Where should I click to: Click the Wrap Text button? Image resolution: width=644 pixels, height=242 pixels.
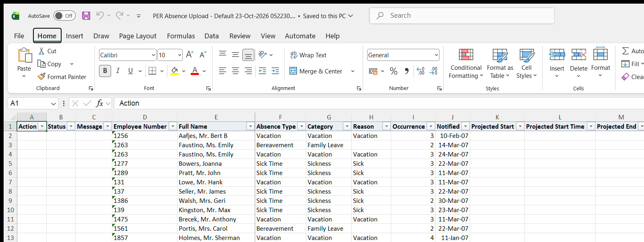pyautogui.click(x=308, y=55)
